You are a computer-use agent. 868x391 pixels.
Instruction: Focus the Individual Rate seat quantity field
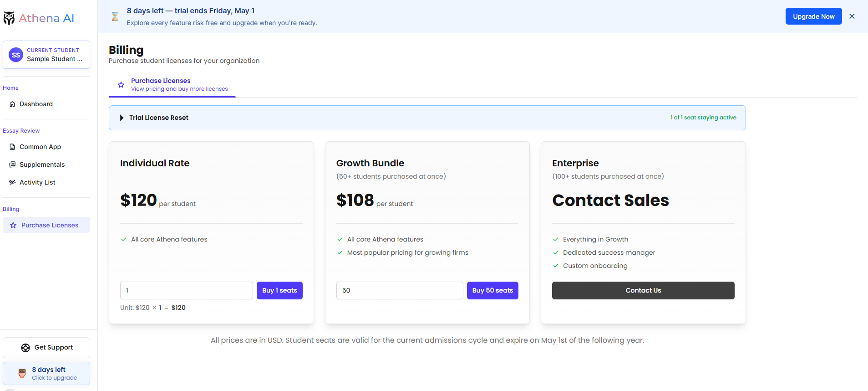point(186,291)
